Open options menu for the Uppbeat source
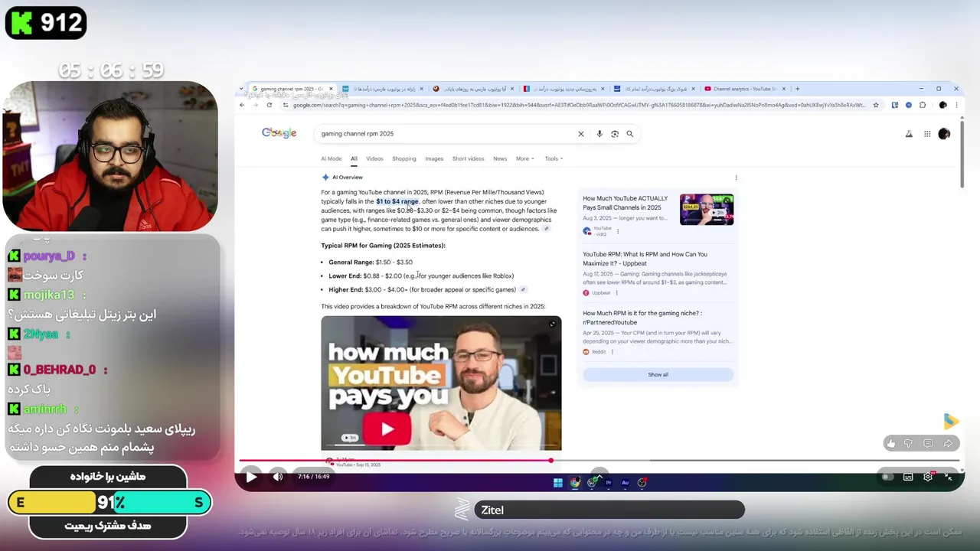 [616, 292]
